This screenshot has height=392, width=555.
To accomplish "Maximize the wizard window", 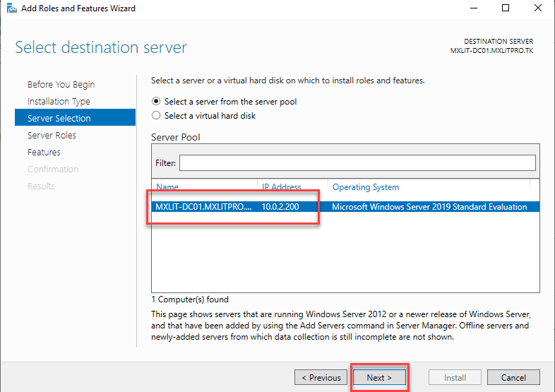I will [505, 8].
